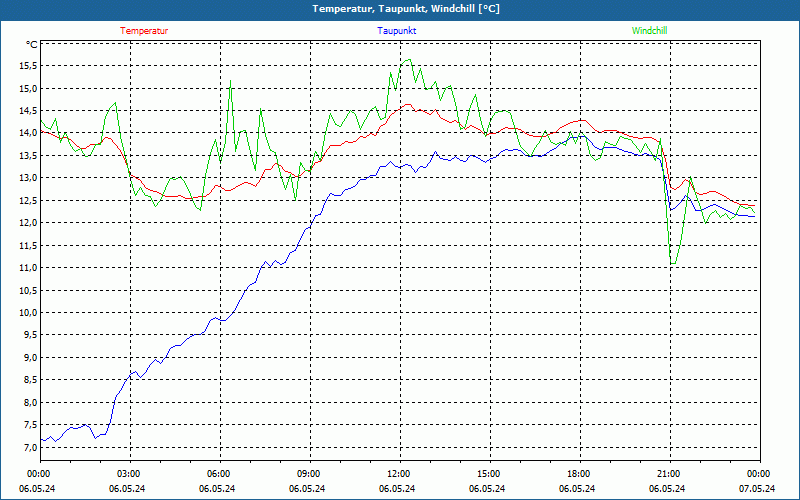The height and width of the screenshot is (500, 800).
Task: Click the 12,5 y-axis value
Action: click(x=29, y=201)
